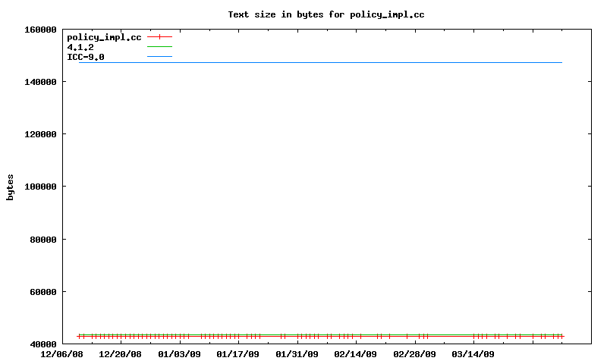Click the 01/31/09 x-axis date label
The width and height of the screenshot is (607, 364).
coord(297,354)
